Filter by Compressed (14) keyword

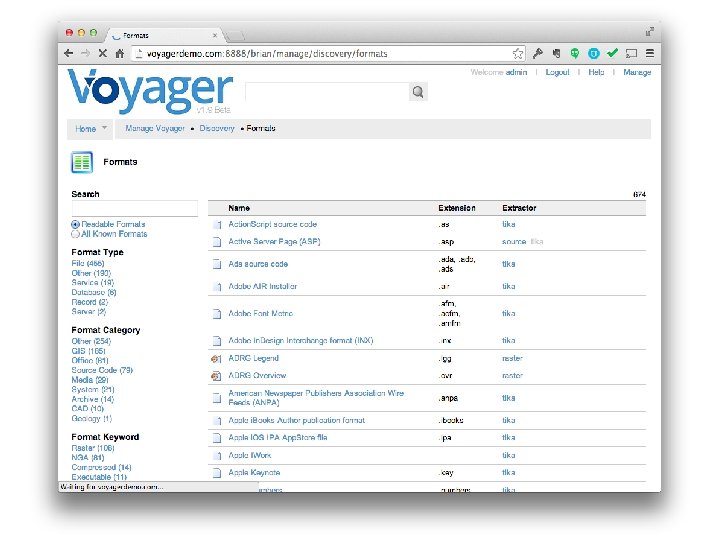(101, 467)
